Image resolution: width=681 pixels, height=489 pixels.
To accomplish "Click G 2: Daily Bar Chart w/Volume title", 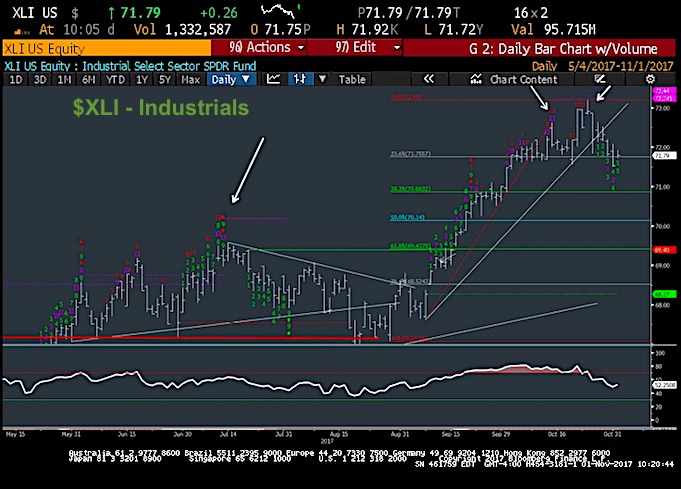I will click(x=563, y=48).
